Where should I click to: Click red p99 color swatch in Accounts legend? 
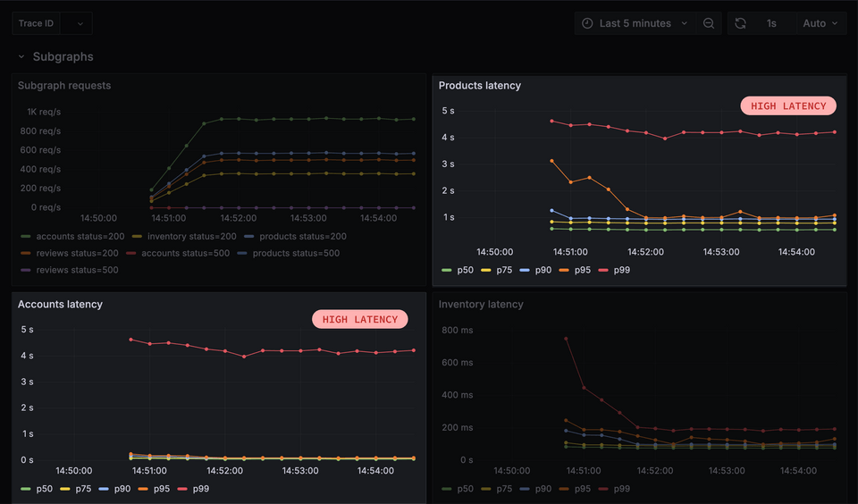click(x=182, y=489)
